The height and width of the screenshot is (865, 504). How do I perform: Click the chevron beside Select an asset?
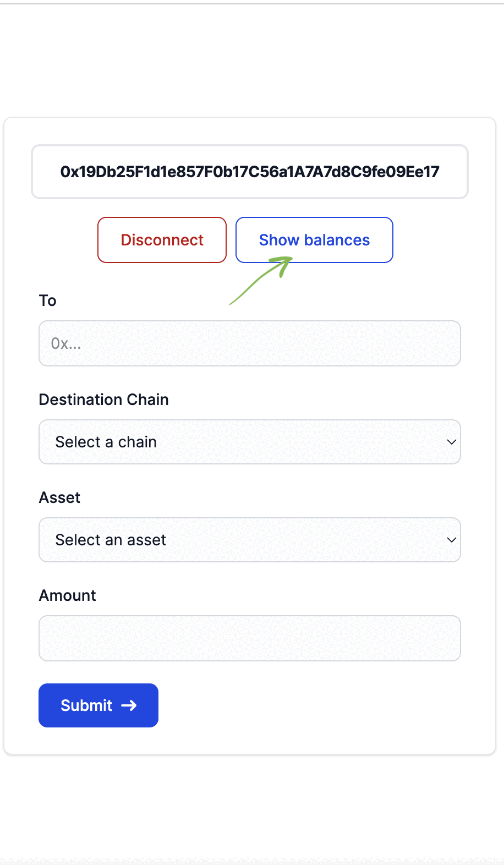452,540
